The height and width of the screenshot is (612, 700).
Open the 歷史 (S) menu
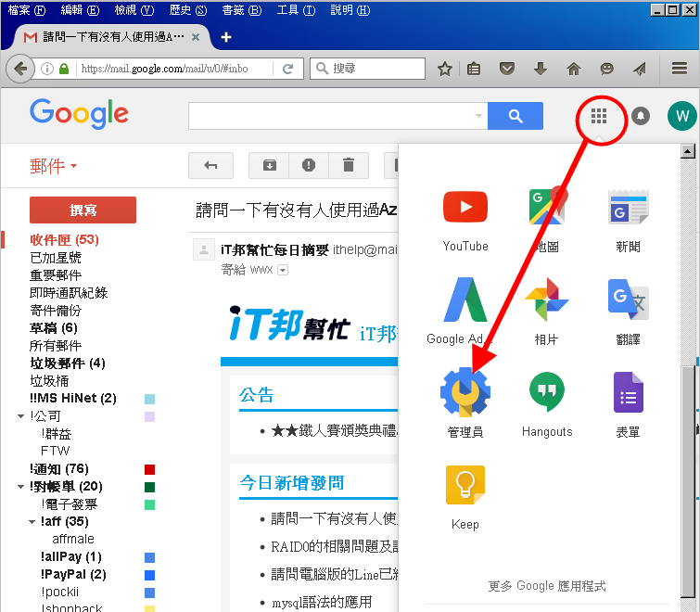[x=188, y=10]
